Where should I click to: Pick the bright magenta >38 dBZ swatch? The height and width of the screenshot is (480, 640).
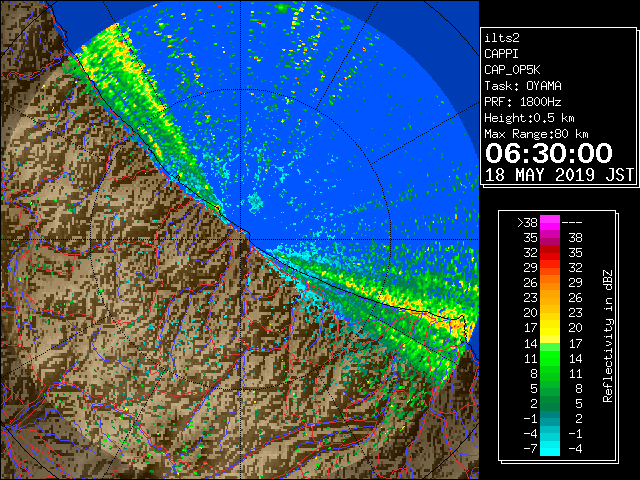pos(550,223)
